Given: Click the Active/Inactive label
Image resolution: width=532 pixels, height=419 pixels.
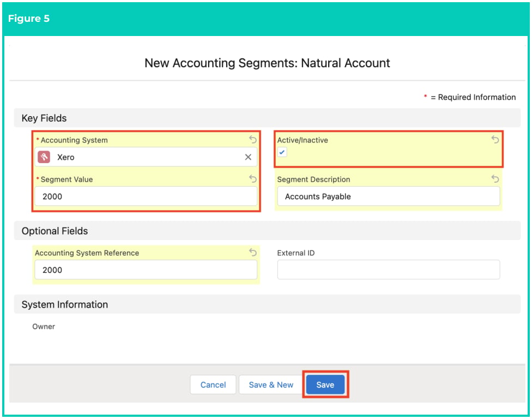Looking at the screenshot, I should 303,140.
